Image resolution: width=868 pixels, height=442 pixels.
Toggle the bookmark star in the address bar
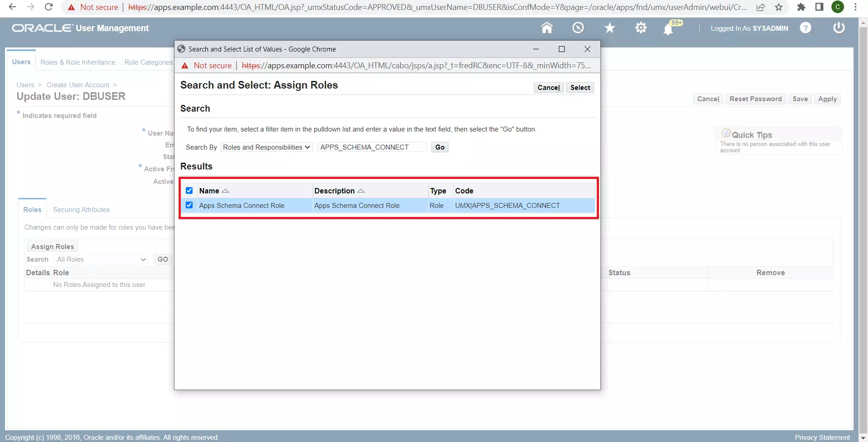tap(779, 7)
